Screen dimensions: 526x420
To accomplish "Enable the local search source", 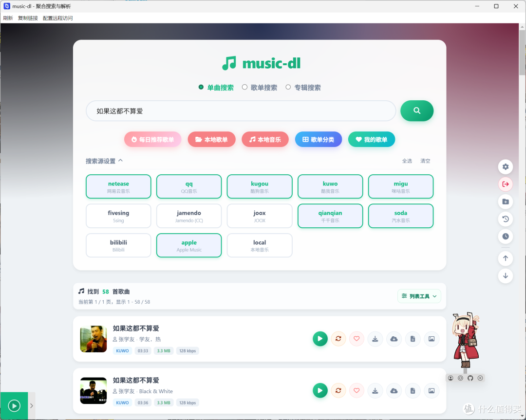I will pyautogui.click(x=260, y=245).
